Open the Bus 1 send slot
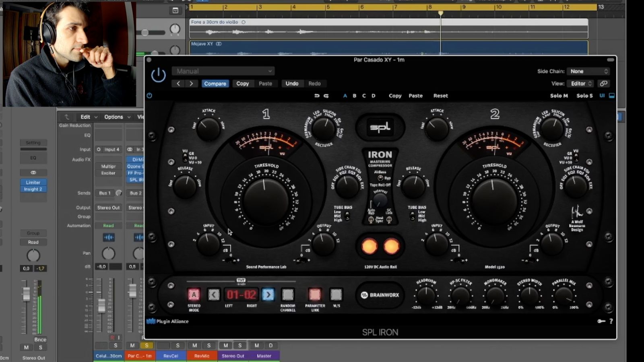 [105, 193]
